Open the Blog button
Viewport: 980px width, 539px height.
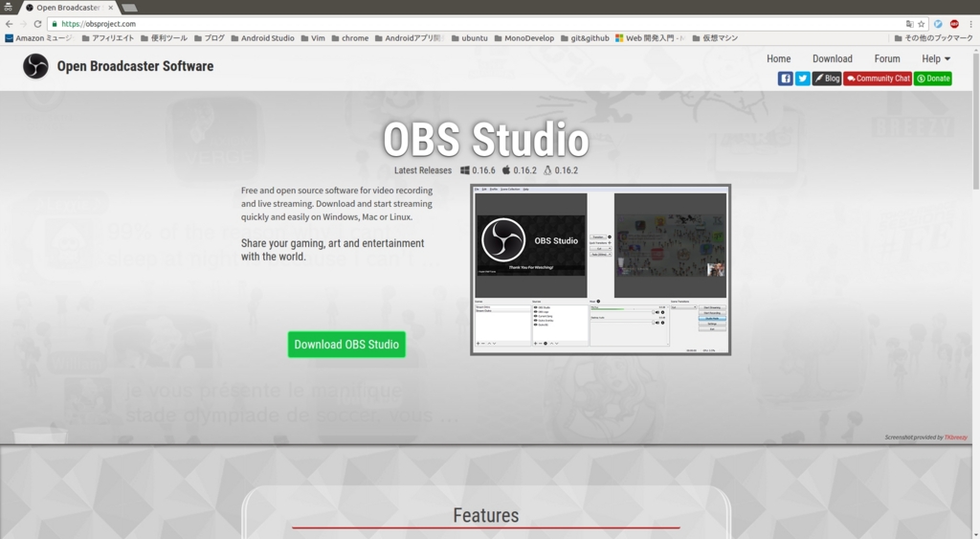click(x=826, y=79)
